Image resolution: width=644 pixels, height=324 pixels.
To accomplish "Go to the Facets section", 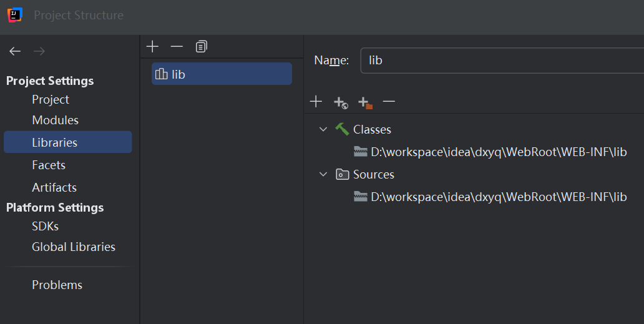I will coord(49,165).
